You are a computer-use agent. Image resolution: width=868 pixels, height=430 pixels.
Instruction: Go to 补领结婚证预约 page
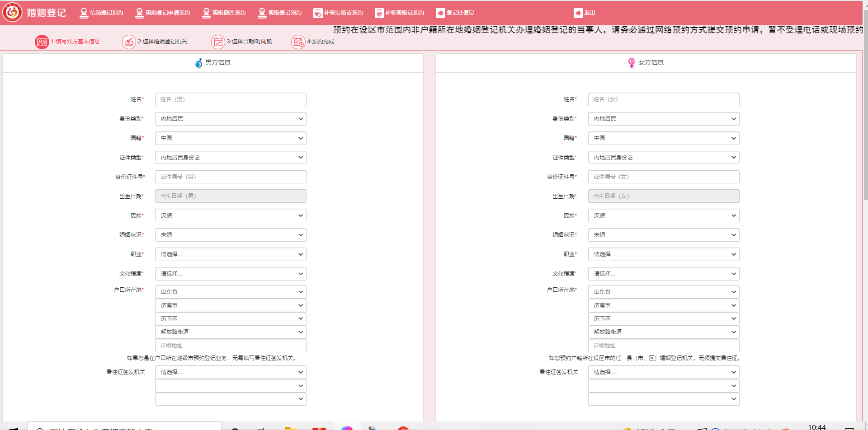point(338,13)
